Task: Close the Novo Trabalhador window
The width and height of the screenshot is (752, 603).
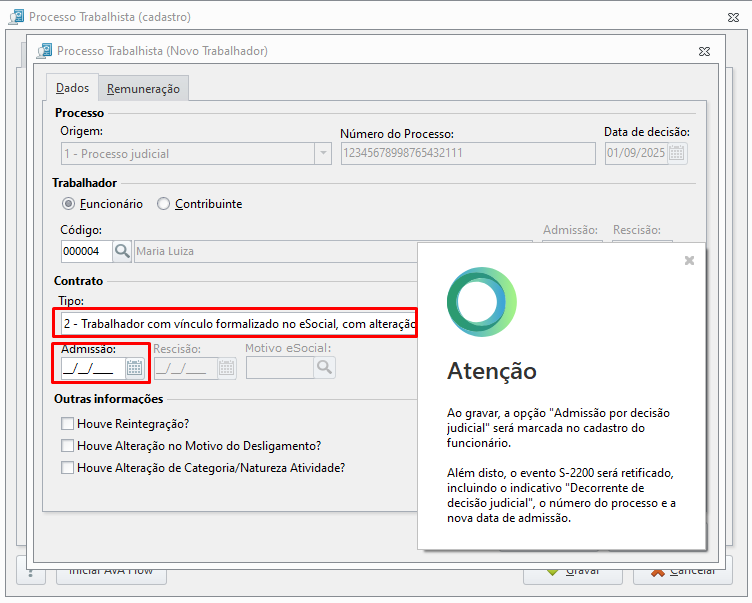Action: tap(704, 51)
